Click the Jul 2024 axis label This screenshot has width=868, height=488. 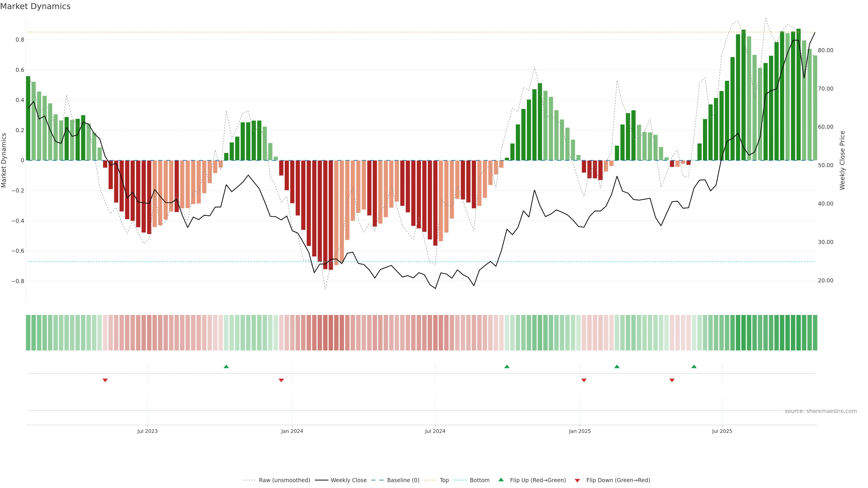coord(435,431)
